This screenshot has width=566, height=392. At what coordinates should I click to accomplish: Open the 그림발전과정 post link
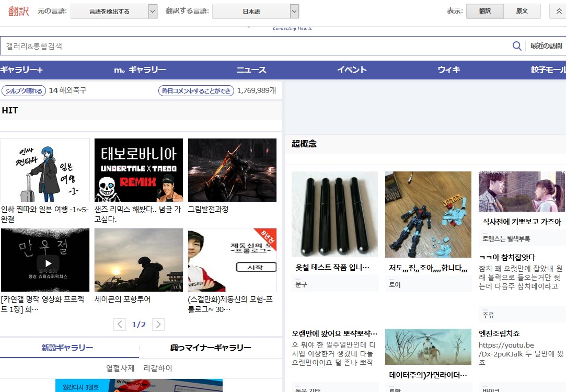tap(208, 209)
